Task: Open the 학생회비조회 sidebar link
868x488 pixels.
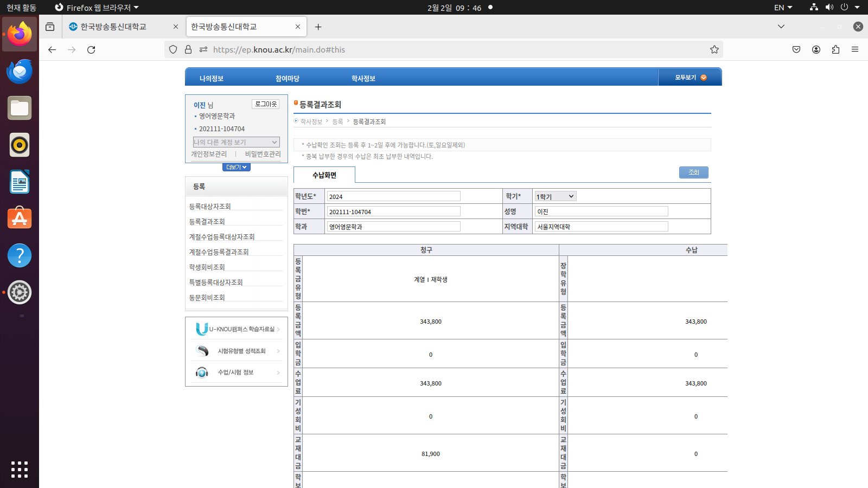Action: coord(207,267)
